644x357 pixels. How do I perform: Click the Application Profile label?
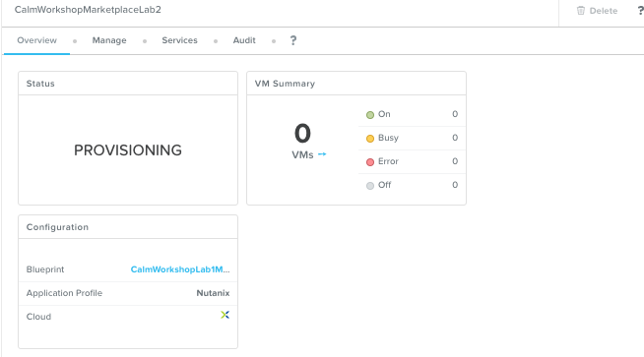click(64, 293)
